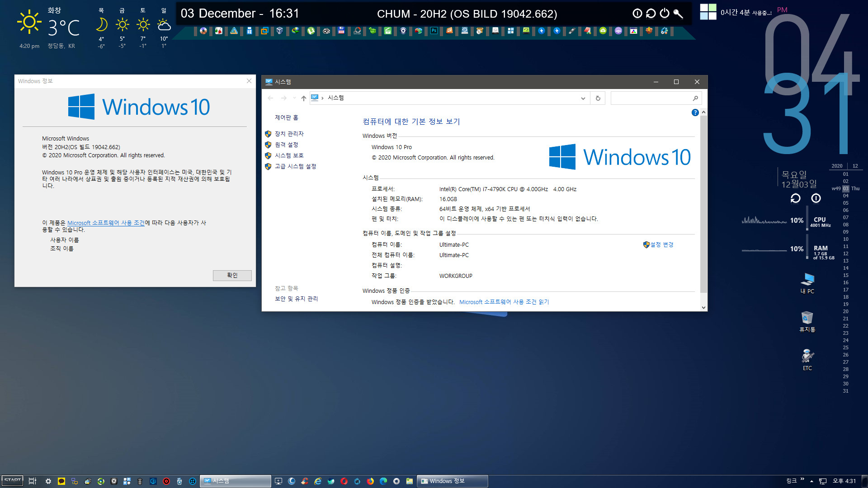Open recent locations dropdown next to forward arrow
Viewport: 868px width, 488px height.
(294, 98)
